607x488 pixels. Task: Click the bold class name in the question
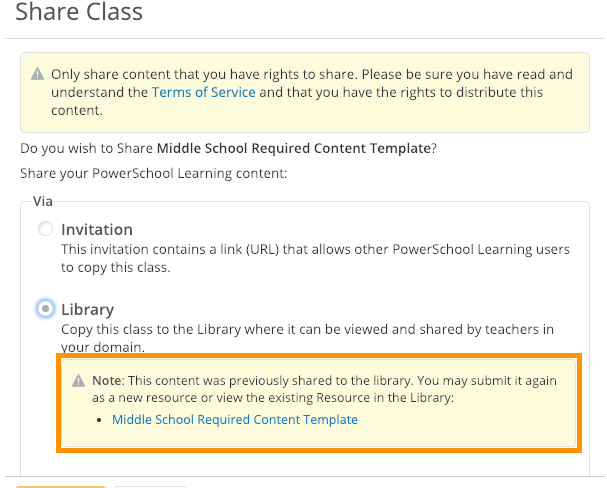tap(293, 148)
